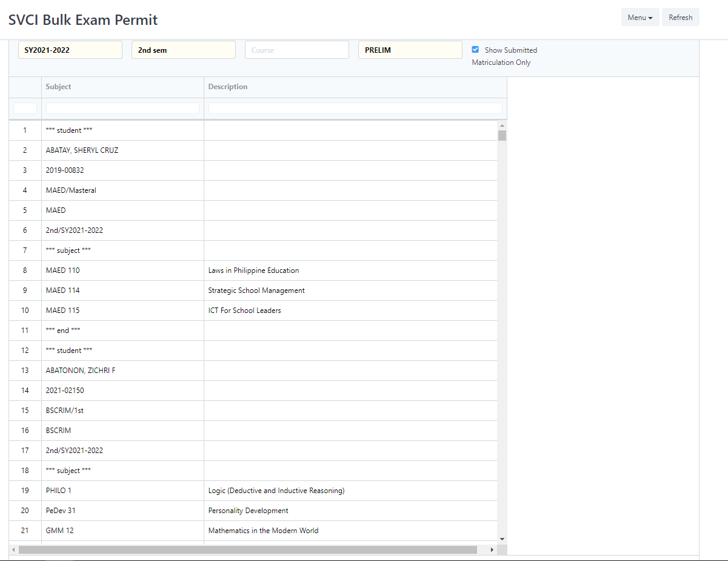Select Personality Development description cell
Viewport: 728px width, 561px height.
[x=351, y=511]
